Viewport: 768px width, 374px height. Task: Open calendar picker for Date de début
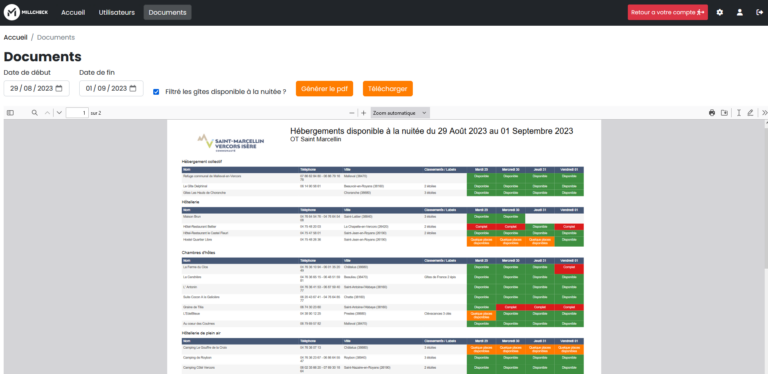pos(59,89)
